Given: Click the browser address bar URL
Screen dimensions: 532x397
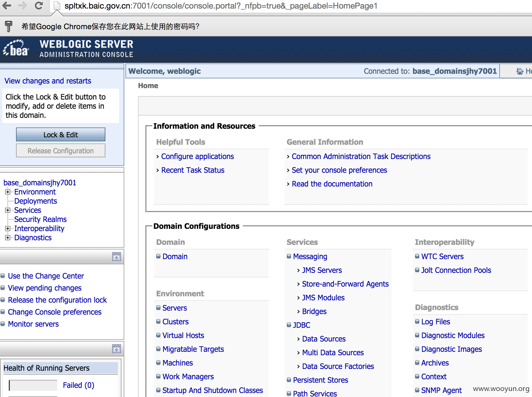Looking at the screenshot, I should click(x=221, y=6).
